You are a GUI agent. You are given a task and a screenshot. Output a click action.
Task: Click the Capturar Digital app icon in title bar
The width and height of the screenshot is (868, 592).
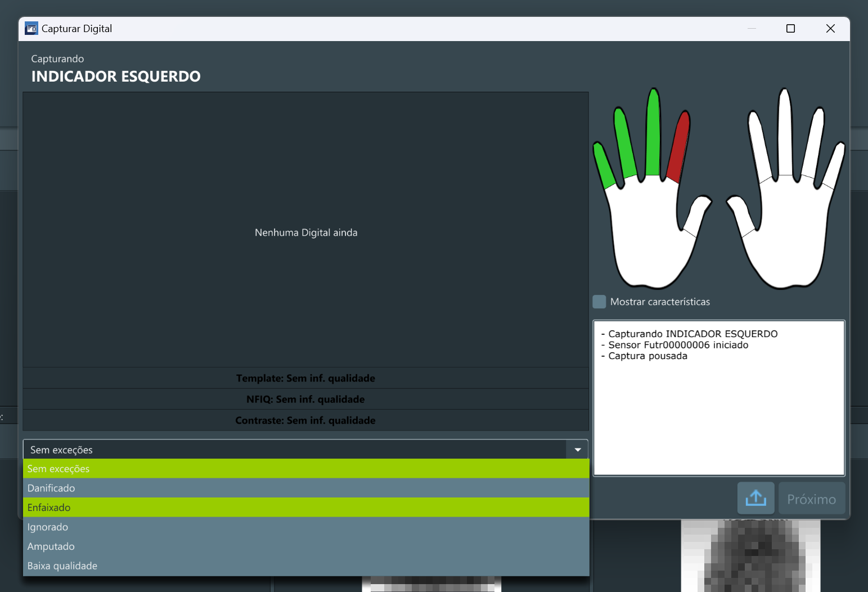32,29
